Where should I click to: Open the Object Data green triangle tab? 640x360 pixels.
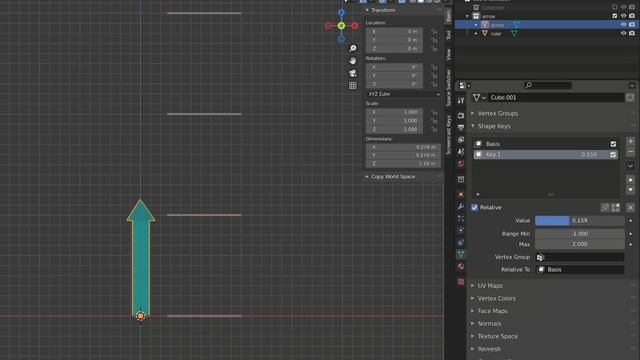pos(461,254)
